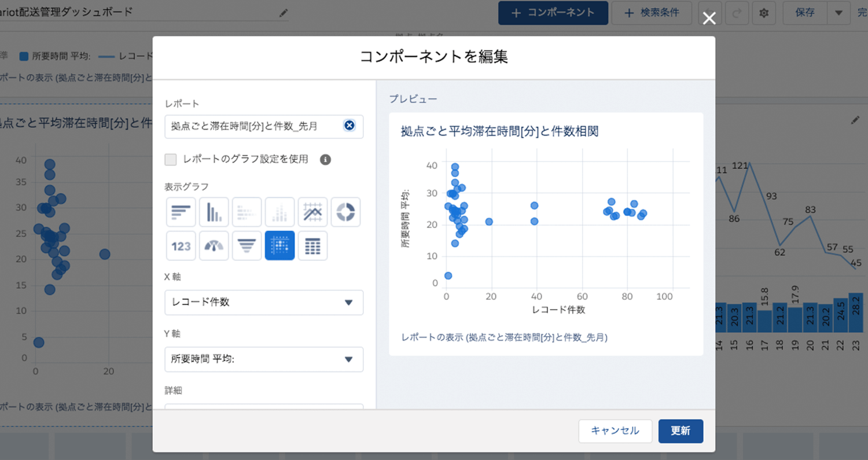Select the table chart type
The image size is (868, 460).
pyautogui.click(x=313, y=246)
